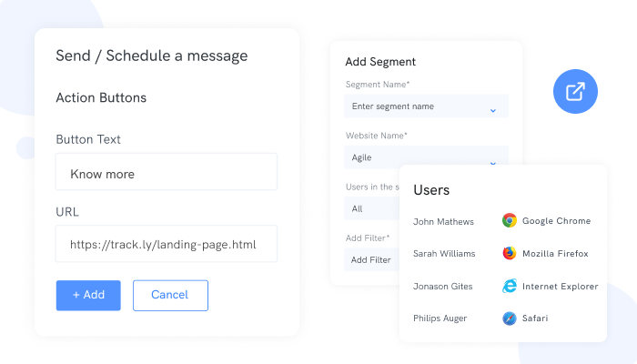Click the Internet Explorer browser icon
Viewport: 637px width, 364px height.
click(510, 287)
